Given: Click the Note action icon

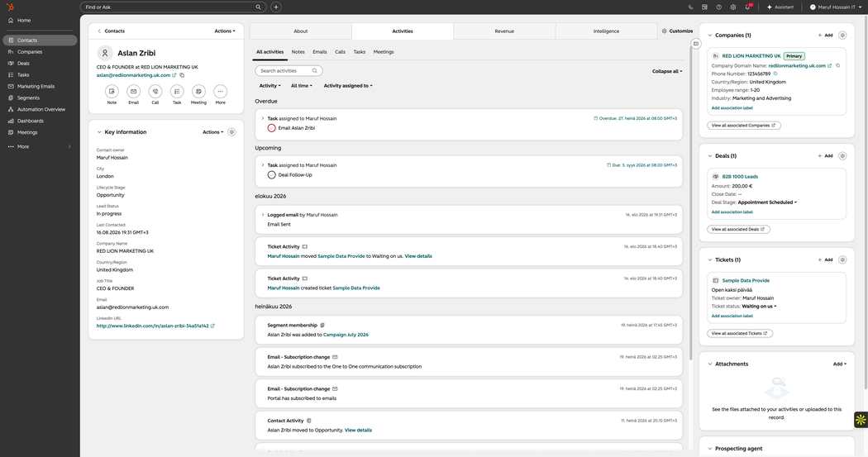Looking at the screenshot, I should [112, 91].
